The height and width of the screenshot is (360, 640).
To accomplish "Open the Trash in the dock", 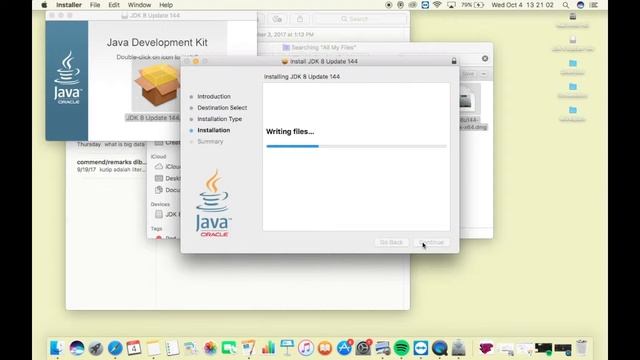I will coord(582,348).
